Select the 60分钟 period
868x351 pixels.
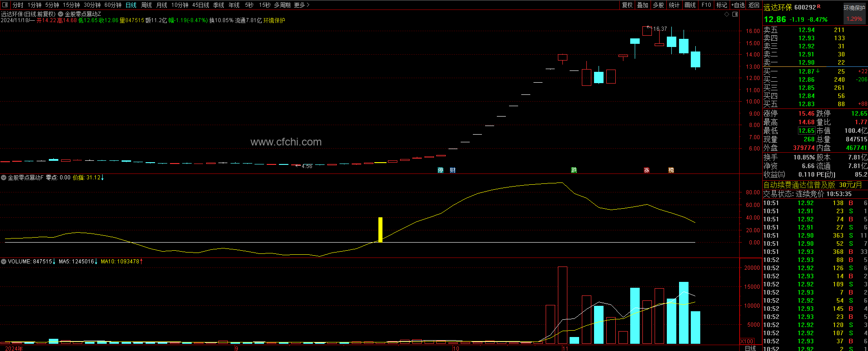113,5
